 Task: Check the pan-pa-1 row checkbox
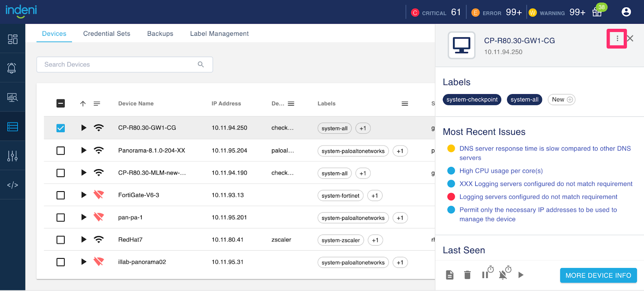(60, 217)
